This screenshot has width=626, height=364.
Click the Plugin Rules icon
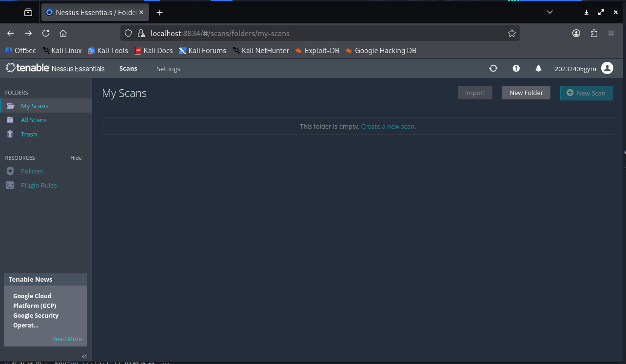(x=10, y=185)
